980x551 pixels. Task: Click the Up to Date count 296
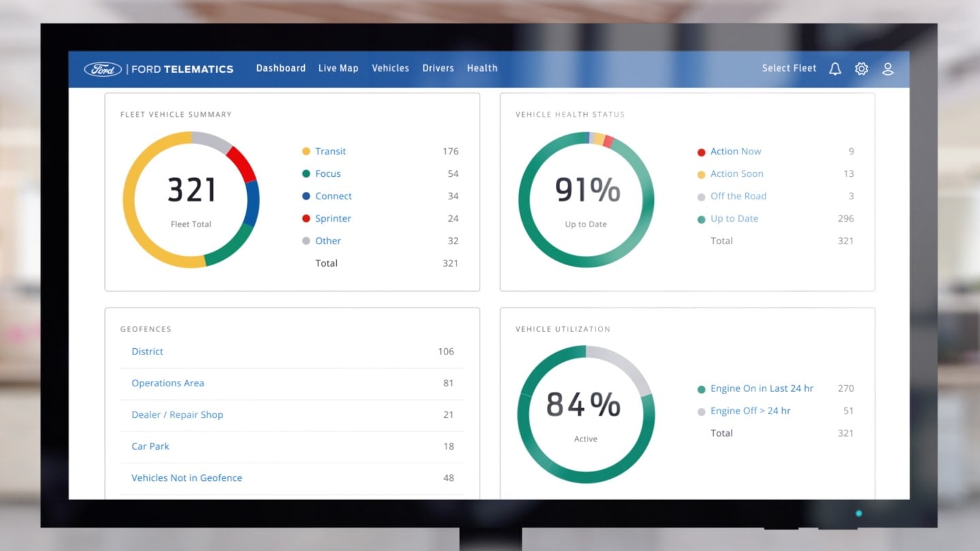[x=846, y=218]
